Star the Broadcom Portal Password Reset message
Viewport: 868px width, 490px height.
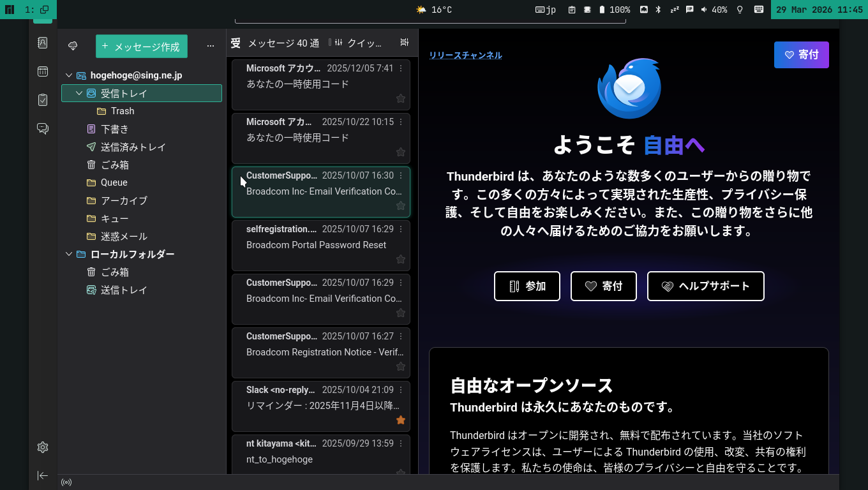[400, 259]
